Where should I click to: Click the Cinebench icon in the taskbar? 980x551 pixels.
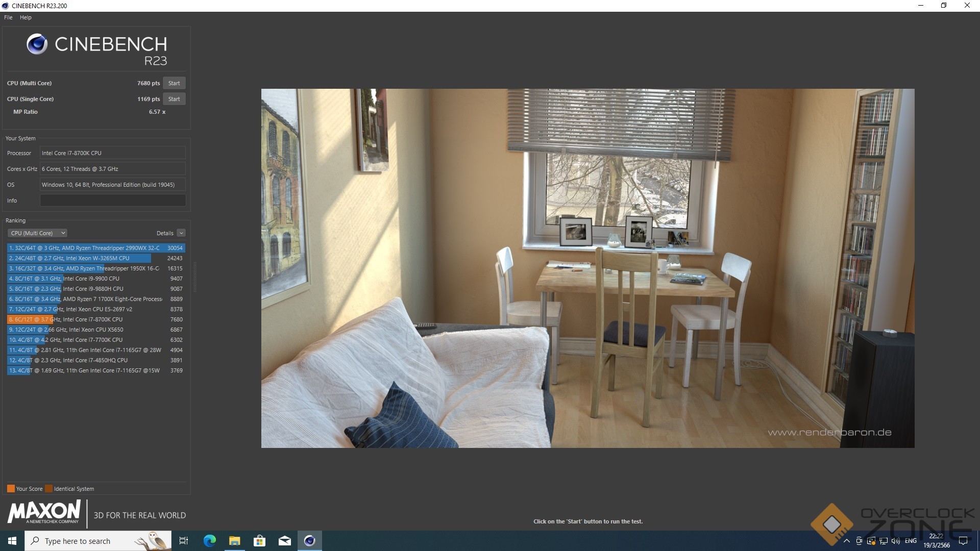pyautogui.click(x=309, y=541)
